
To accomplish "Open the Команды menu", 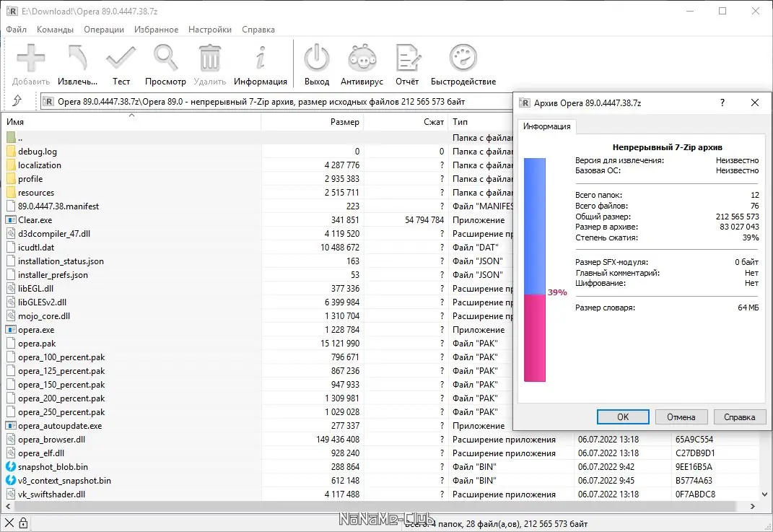I will (x=56, y=30).
